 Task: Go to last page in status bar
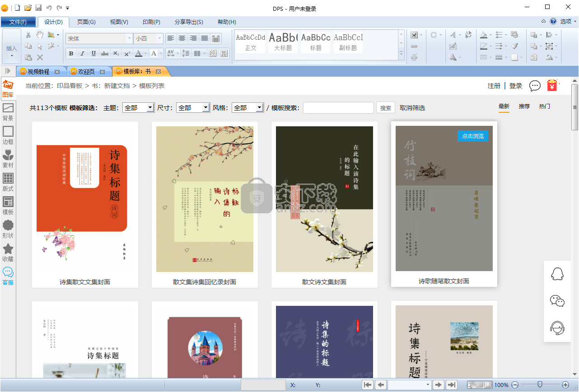coord(451,385)
